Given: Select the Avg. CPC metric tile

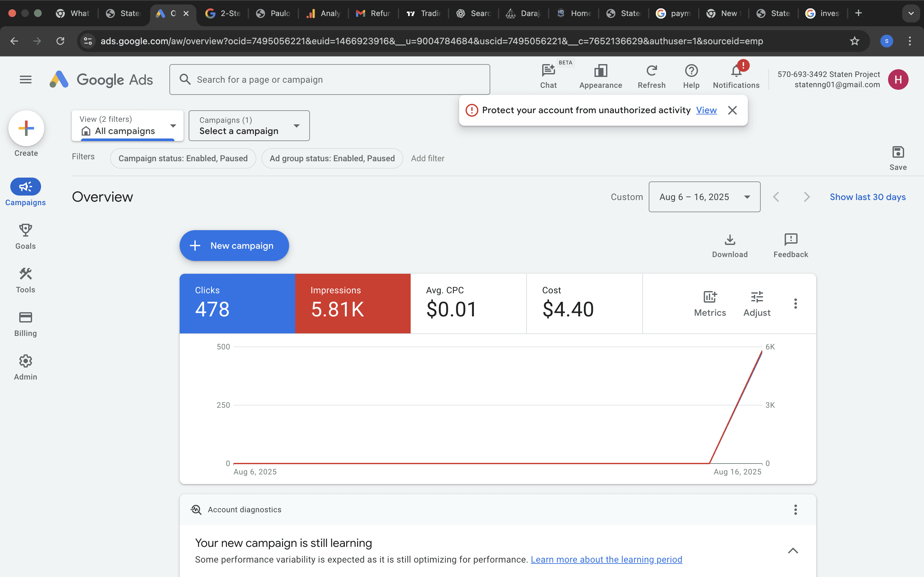Looking at the screenshot, I should click(468, 303).
